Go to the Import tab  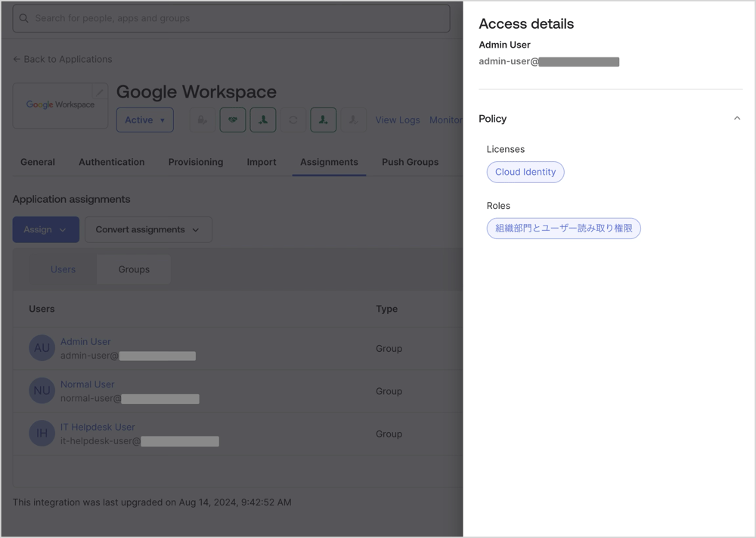coord(262,162)
